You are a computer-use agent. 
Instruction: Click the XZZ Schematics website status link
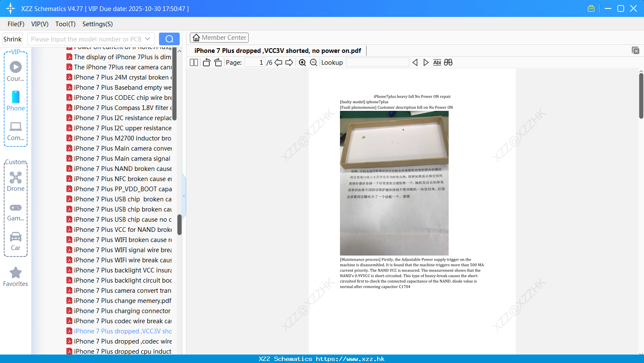[322, 359]
